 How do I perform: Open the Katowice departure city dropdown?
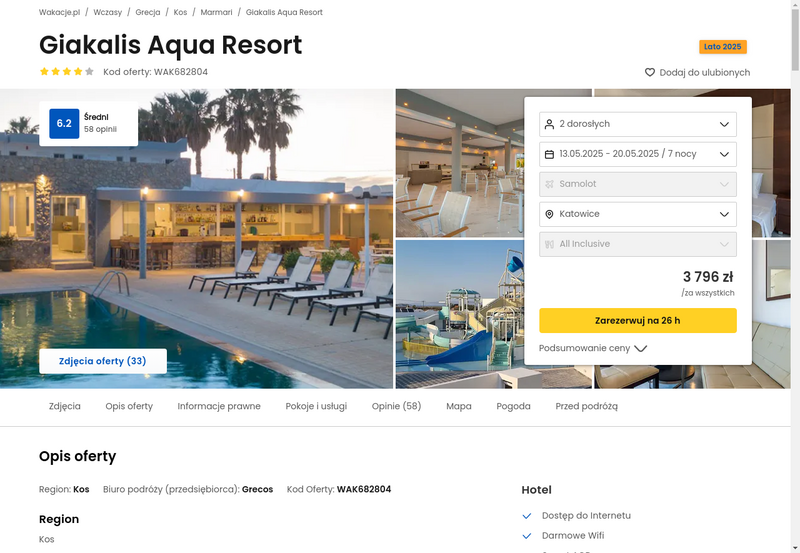click(638, 214)
